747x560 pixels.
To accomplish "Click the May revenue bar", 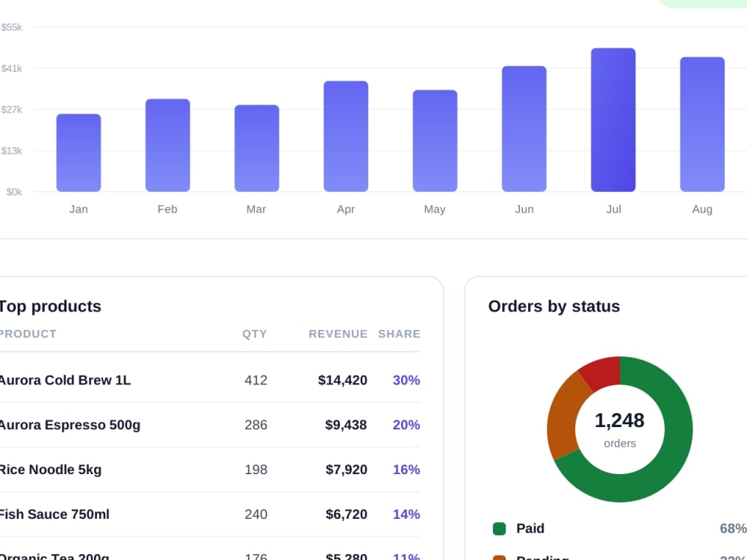I will coord(435,141).
